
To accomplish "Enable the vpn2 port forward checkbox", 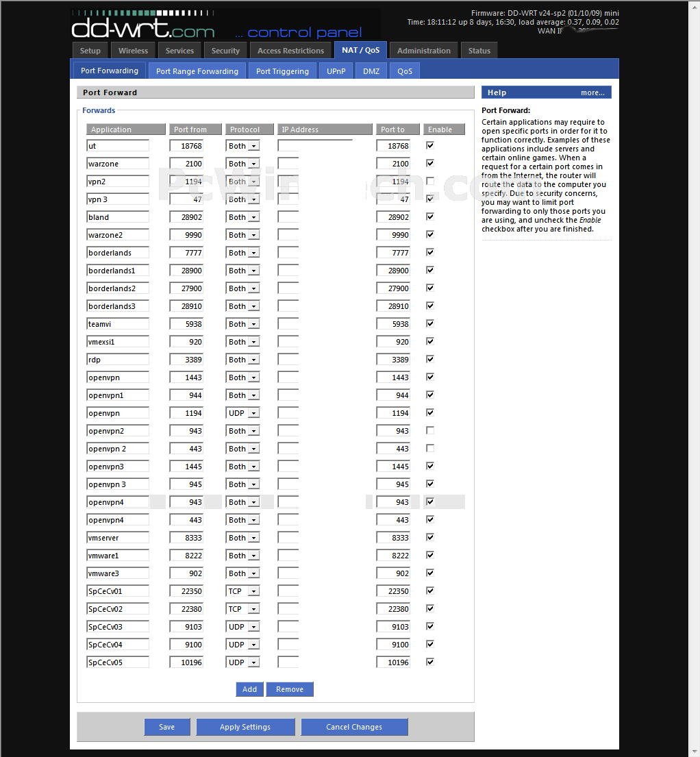I will [x=430, y=181].
